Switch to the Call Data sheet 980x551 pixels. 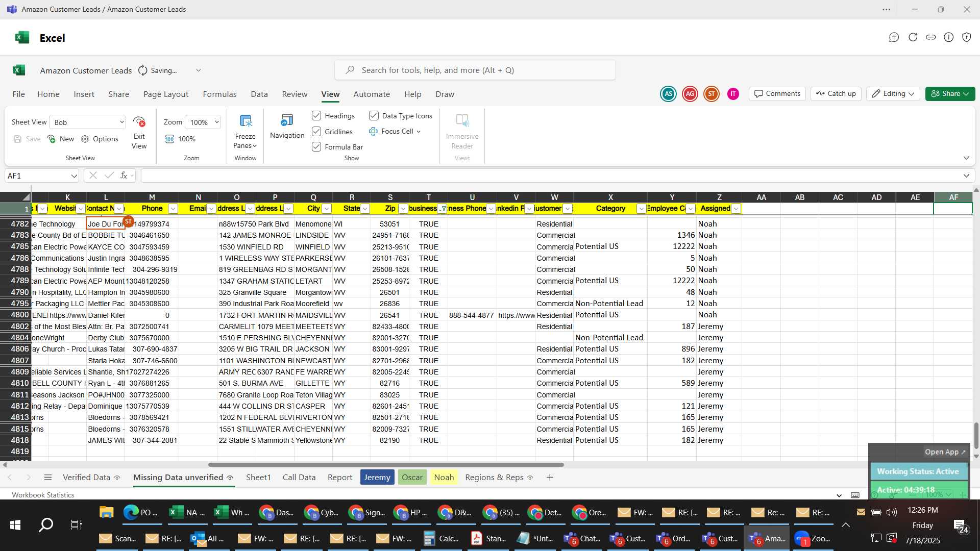click(299, 478)
